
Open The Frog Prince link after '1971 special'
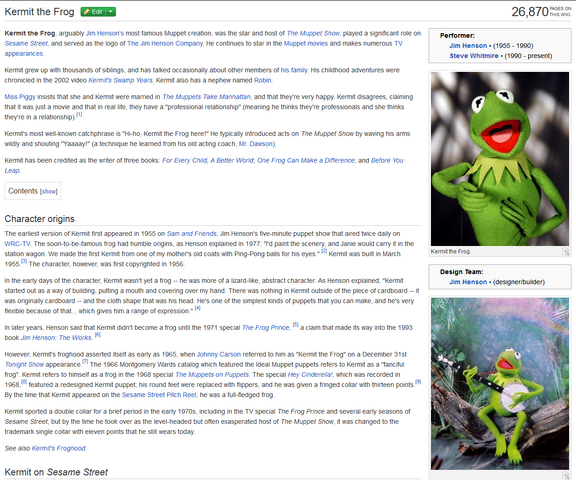tap(266, 328)
